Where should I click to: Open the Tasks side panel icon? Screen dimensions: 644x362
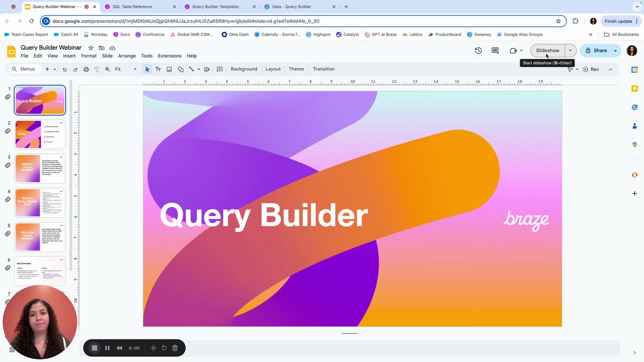click(634, 107)
